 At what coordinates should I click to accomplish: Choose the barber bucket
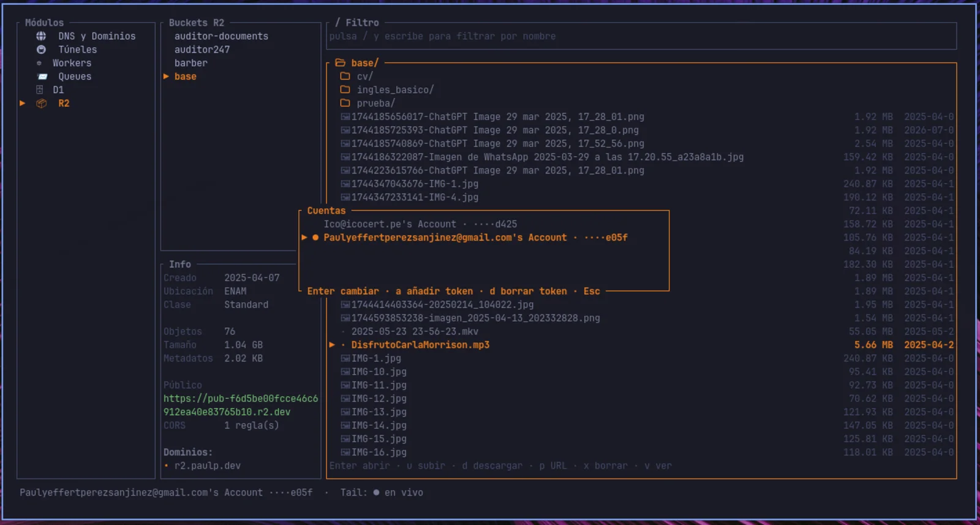pyautogui.click(x=191, y=63)
